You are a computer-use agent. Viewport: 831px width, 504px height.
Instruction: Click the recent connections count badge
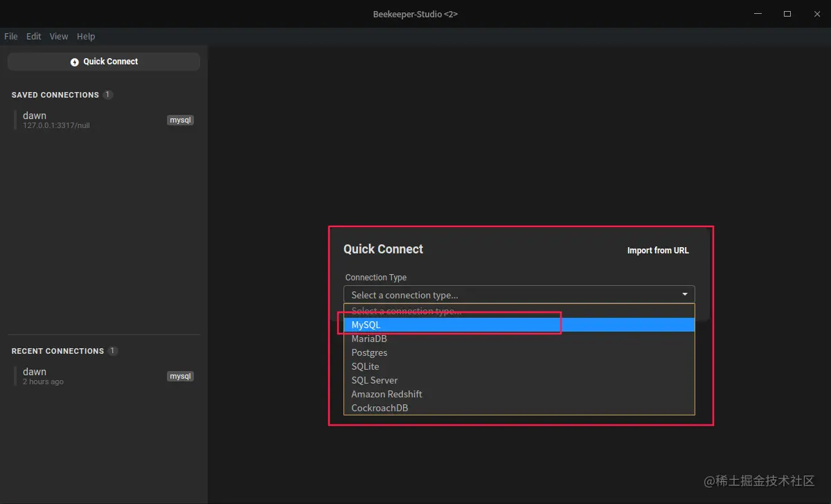click(x=113, y=351)
